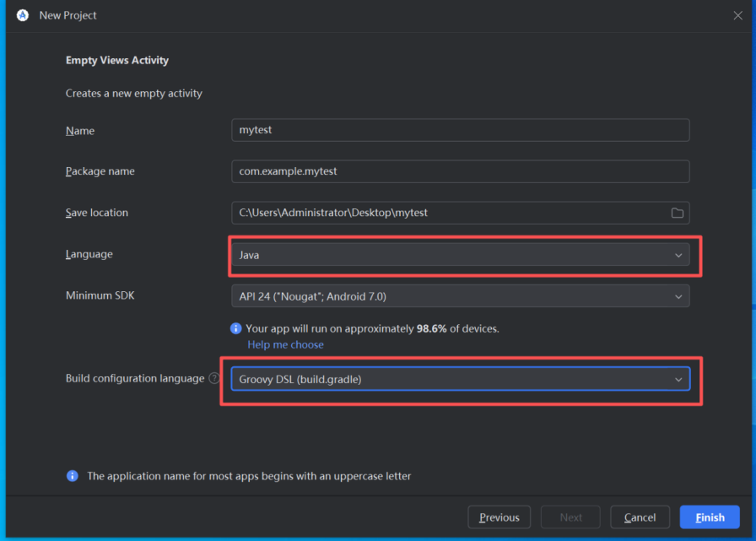Image resolution: width=756 pixels, height=541 pixels.
Task: Open the Language dropdown showing Java
Action: (x=461, y=255)
